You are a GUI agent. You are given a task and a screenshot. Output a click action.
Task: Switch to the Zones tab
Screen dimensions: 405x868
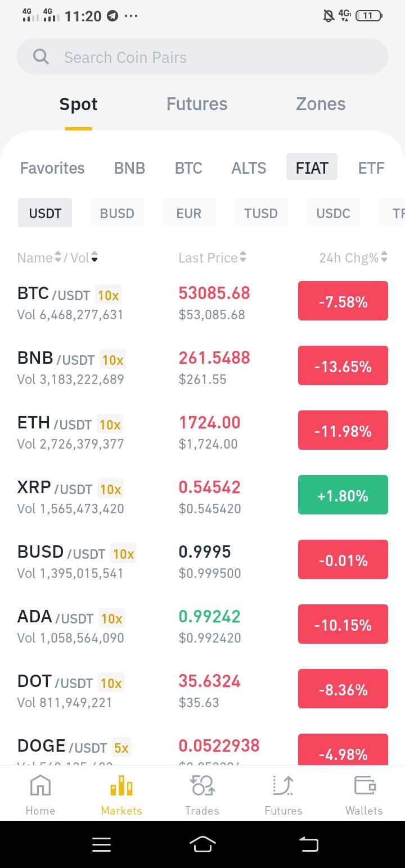click(x=321, y=104)
